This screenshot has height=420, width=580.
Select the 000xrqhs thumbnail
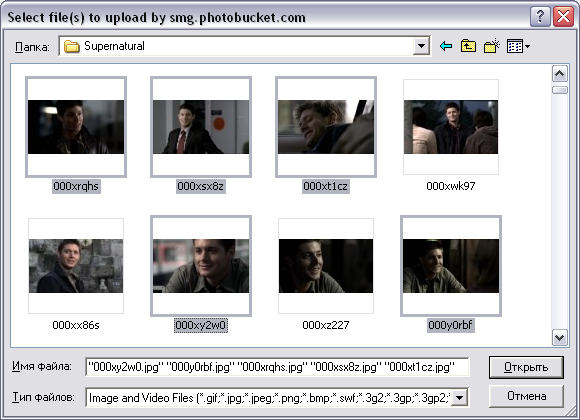click(76, 127)
